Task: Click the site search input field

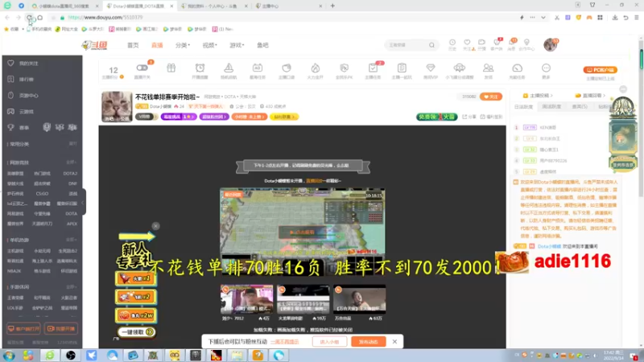Action: [407, 45]
